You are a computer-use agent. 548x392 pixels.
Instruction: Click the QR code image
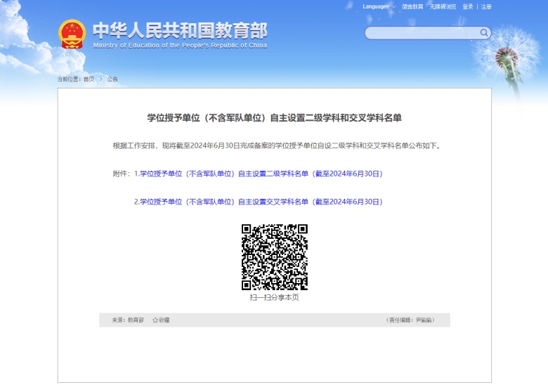[275, 257]
